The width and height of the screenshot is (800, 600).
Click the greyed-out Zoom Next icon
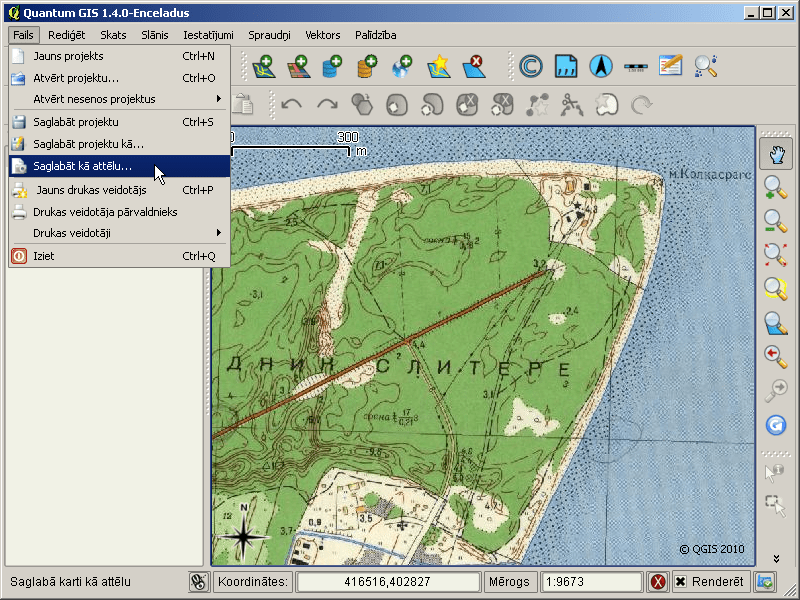[776, 390]
